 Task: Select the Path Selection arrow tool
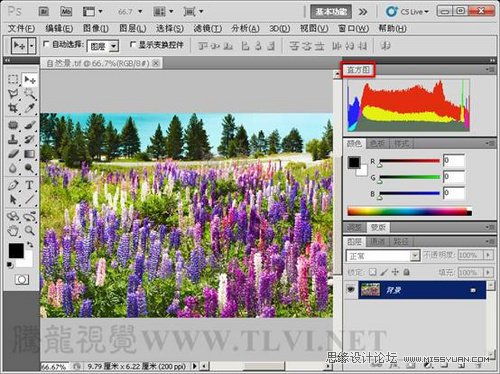click(13, 199)
